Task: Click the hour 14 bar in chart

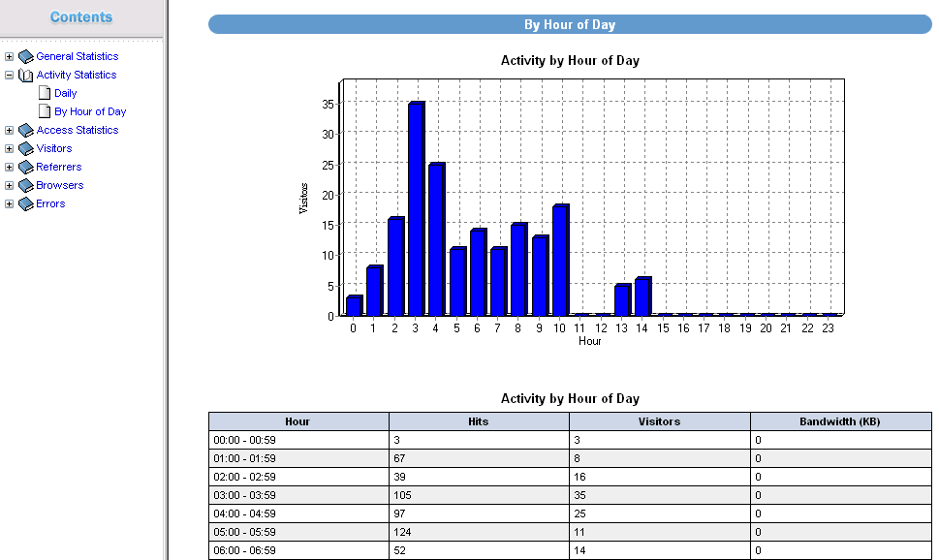Action: point(643,296)
